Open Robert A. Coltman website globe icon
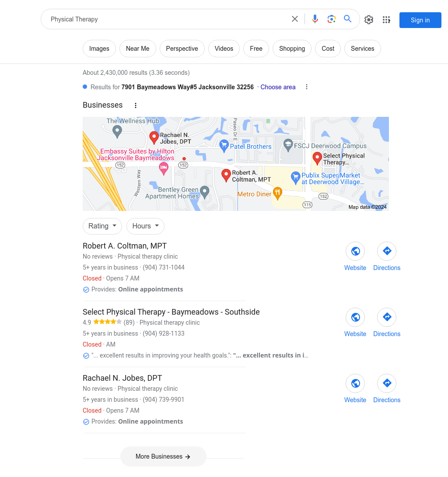The width and height of the screenshot is (448, 477). click(x=355, y=251)
